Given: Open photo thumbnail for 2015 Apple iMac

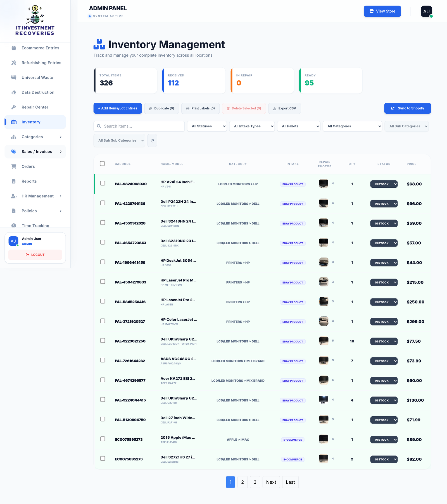Looking at the screenshot, I should point(324,439).
